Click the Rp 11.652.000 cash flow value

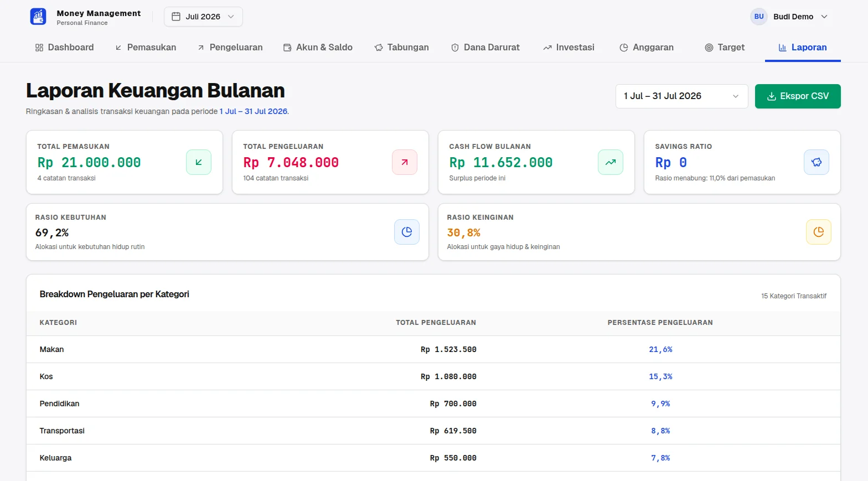point(501,163)
